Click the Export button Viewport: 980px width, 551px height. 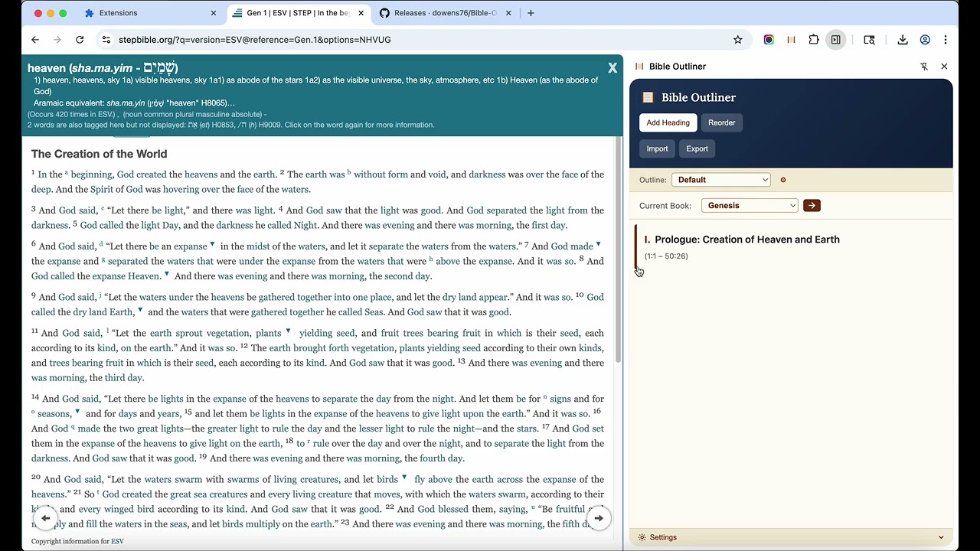697,148
